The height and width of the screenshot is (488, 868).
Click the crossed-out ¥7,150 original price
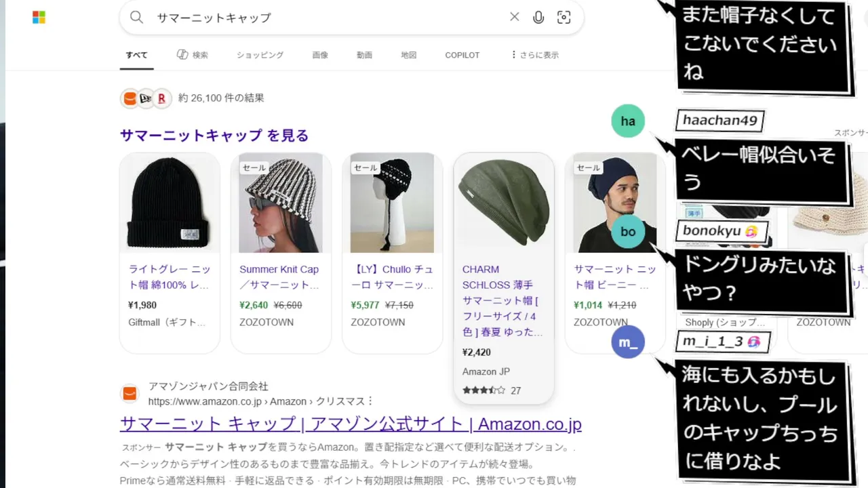coord(399,305)
